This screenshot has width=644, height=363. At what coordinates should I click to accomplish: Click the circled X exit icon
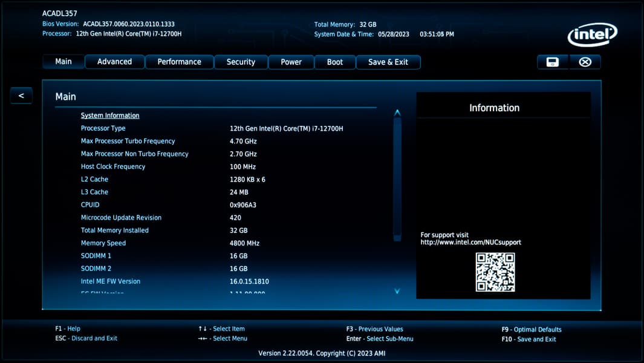pos(585,62)
